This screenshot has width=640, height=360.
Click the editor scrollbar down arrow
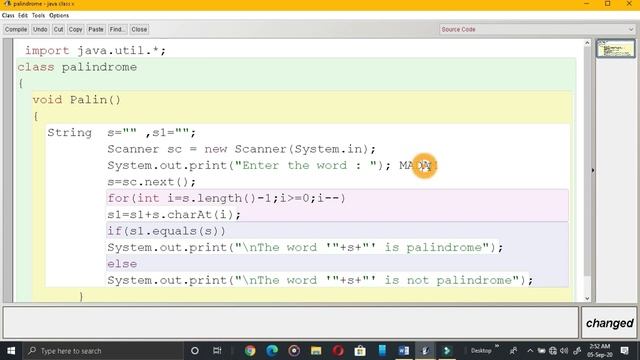click(587, 298)
